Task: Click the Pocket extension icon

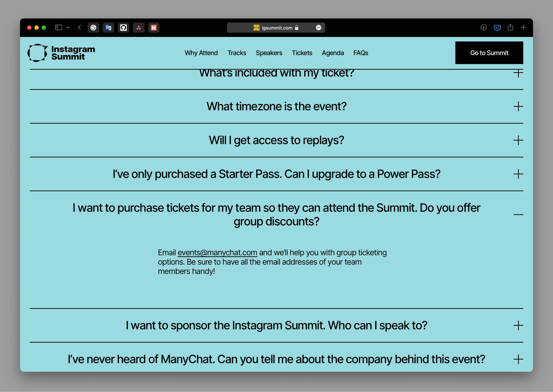Action: click(497, 27)
